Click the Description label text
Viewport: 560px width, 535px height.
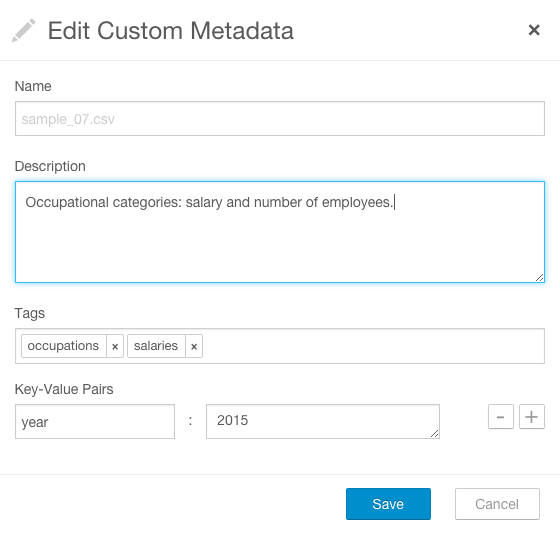point(50,166)
